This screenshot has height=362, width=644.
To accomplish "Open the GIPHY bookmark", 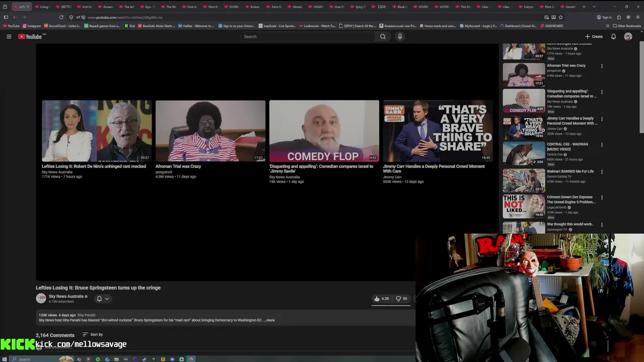I will 358,26.
